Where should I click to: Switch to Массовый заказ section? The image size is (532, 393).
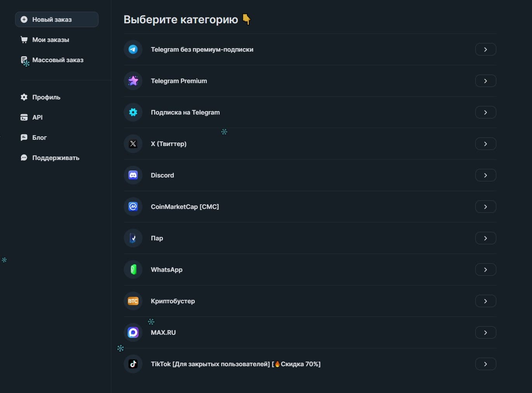57,60
